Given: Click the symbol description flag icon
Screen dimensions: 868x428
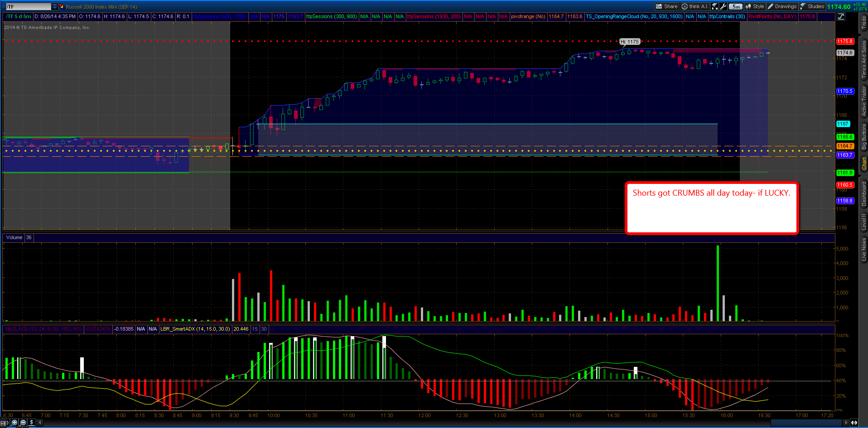Looking at the screenshot, I should (x=62, y=6).
